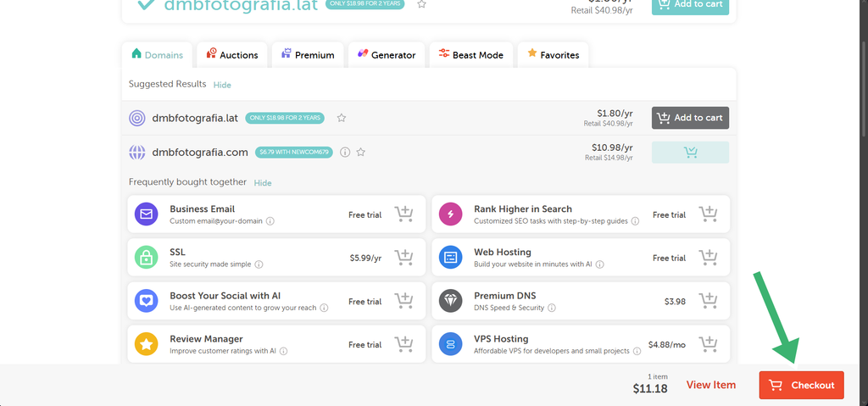Add Premium DNS to cart
This screenshot has height=406, width=868.
pyautogui.click(x=708, y=301)
